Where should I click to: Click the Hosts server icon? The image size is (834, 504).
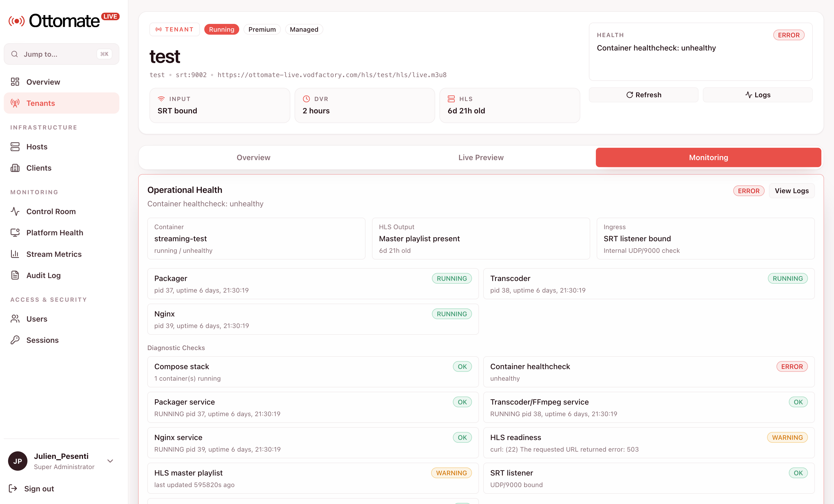click(x=15, y=147)
